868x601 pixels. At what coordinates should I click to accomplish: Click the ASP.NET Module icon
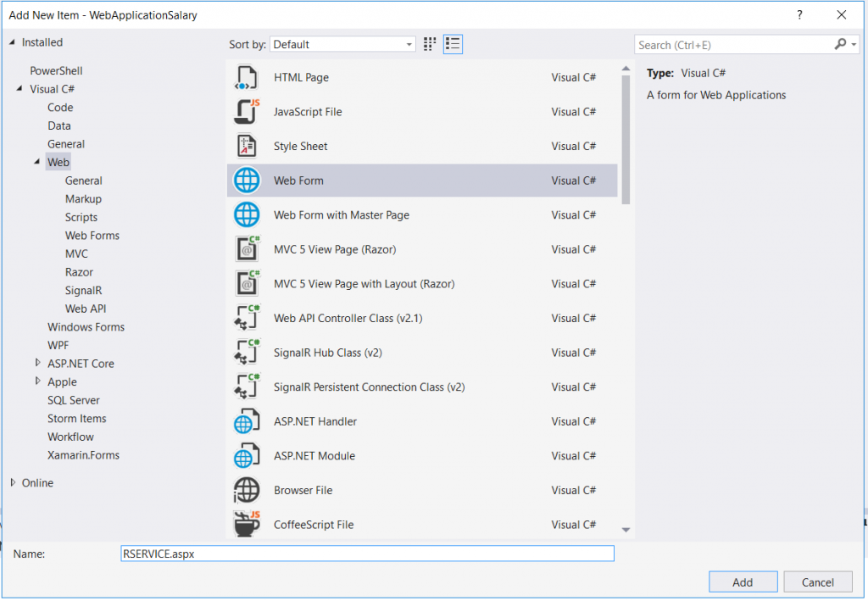point(247,455)
